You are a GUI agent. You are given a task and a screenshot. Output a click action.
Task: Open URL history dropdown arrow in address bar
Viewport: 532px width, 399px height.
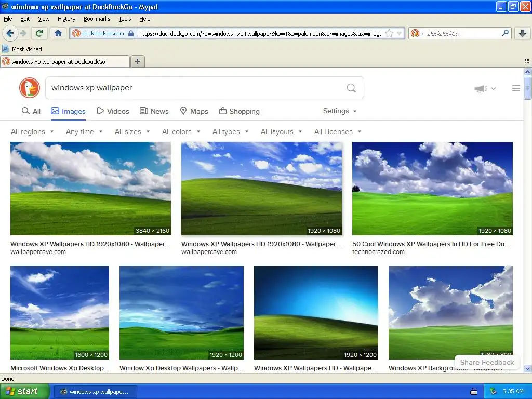[400, 33]
